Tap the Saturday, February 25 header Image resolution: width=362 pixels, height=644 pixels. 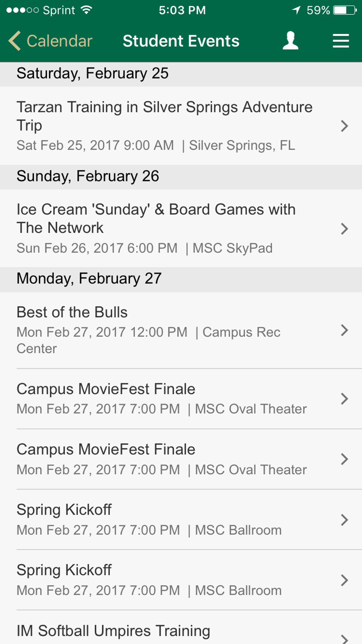[x=92, y=74]
